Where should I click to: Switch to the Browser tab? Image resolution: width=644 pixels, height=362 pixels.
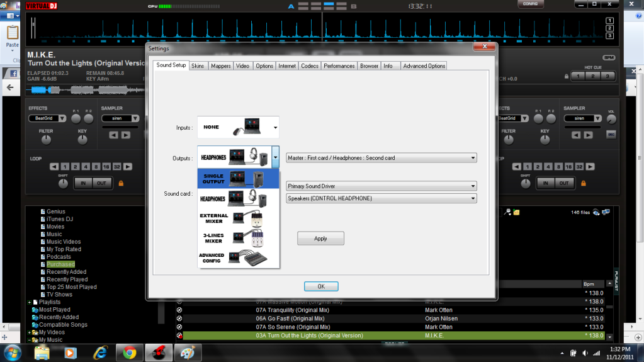click(x=369, y=65)
